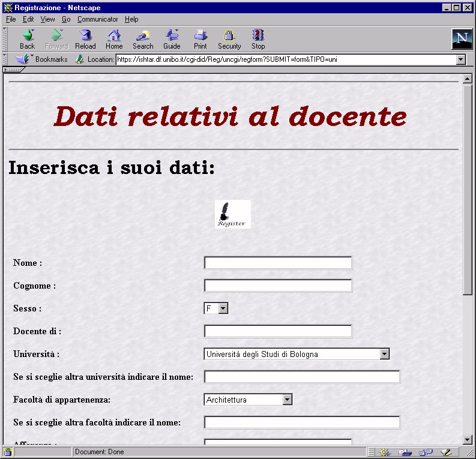The width and height of the screenshot is (476, 459).
Task: Click the component bar grip handle
Action: point(372,452)
